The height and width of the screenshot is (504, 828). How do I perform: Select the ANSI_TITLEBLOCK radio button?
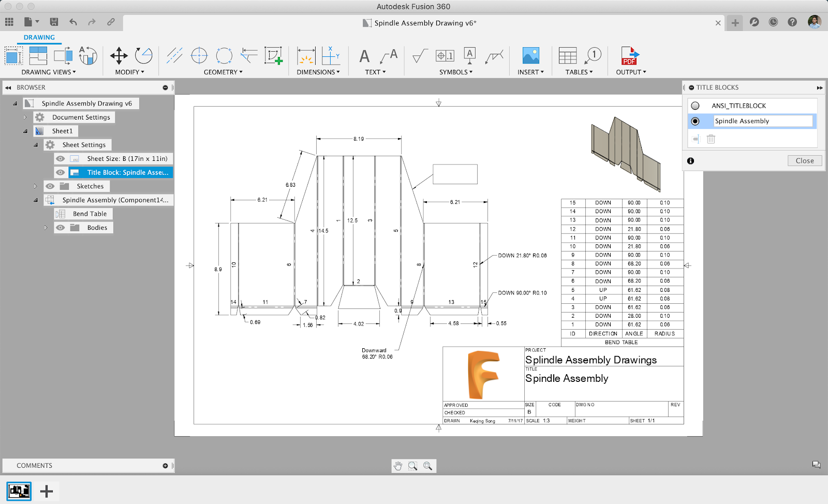(696, 106)
